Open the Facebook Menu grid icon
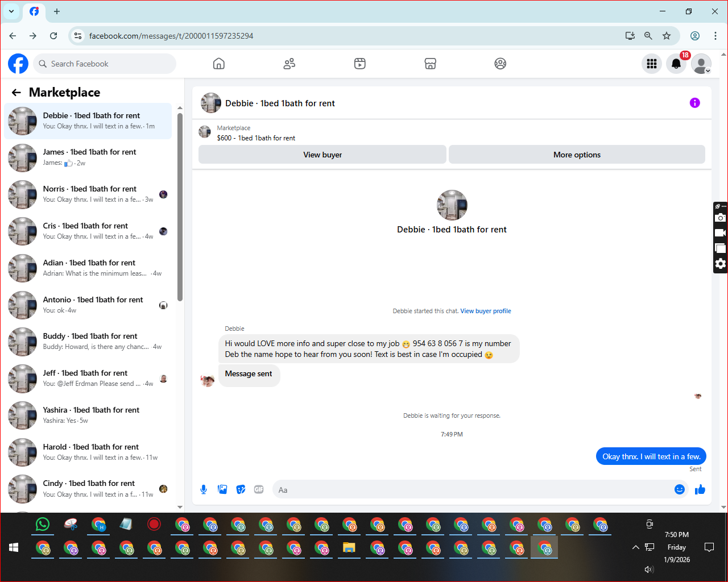The height and width of the screenshot is (582, 728). (x=652, y=64)
